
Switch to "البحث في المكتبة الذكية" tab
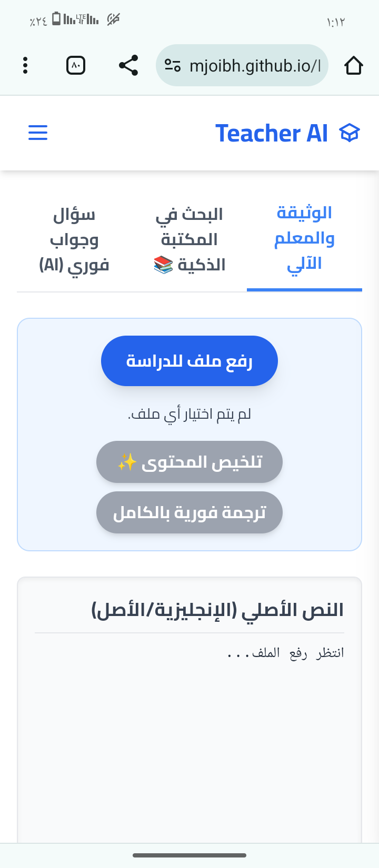point(189,239)
